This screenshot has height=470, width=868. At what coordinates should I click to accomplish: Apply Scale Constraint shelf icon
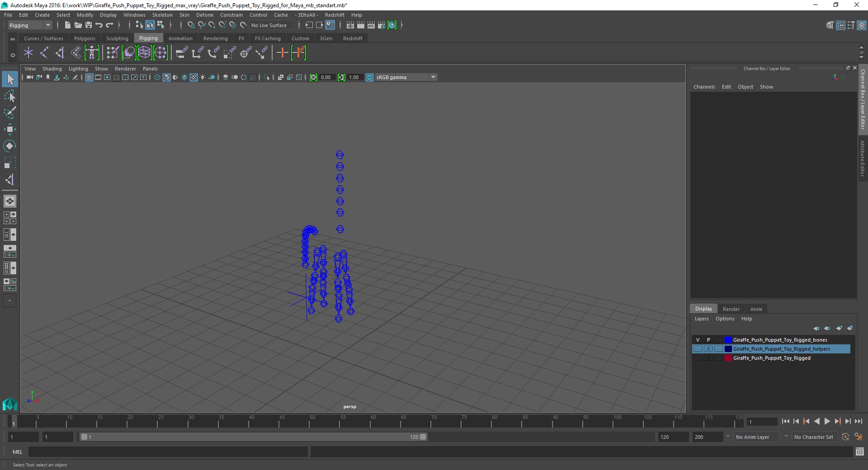tap(230, 53)
